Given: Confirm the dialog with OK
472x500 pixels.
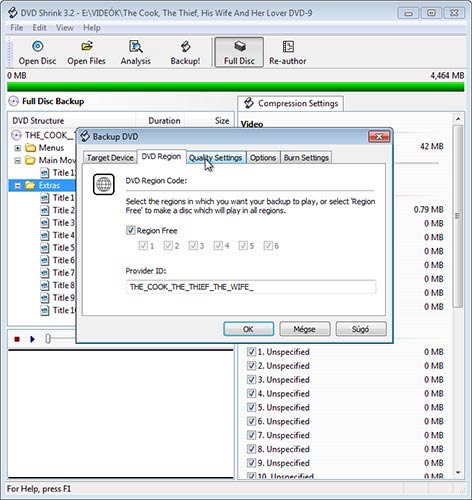Looking at the screenshot, I should pos(248,329).
